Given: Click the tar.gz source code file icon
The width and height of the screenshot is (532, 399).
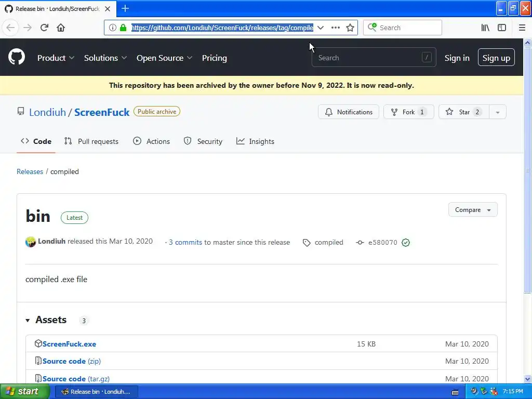Looking at the screenshot, I should 38,378.
